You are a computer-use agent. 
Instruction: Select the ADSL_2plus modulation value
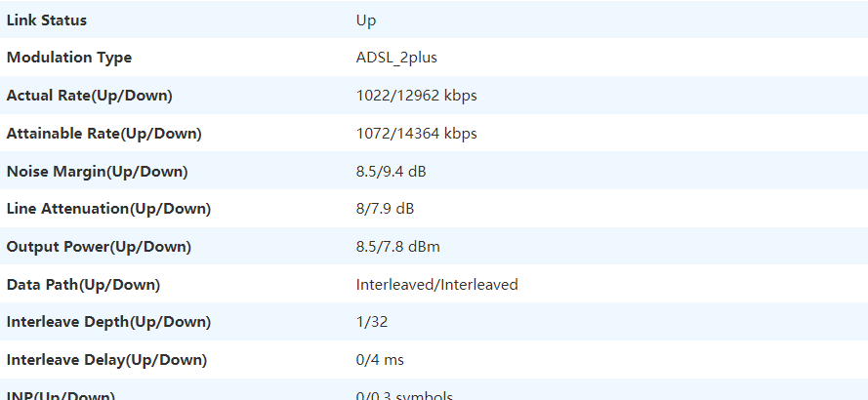[396, 59]
